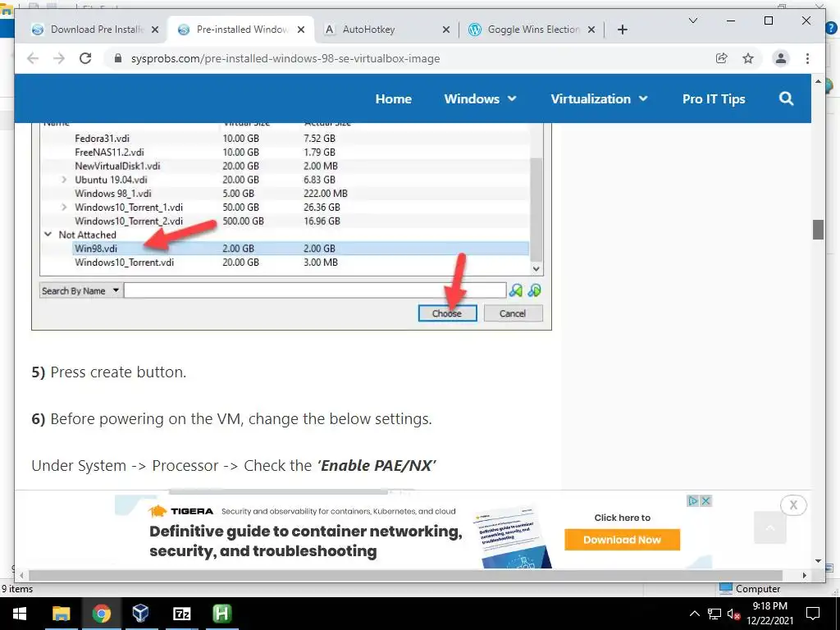Close the Download Pre Installed tab
The width and height of the screenshot is (840, 630).
(x=155, y=30)
